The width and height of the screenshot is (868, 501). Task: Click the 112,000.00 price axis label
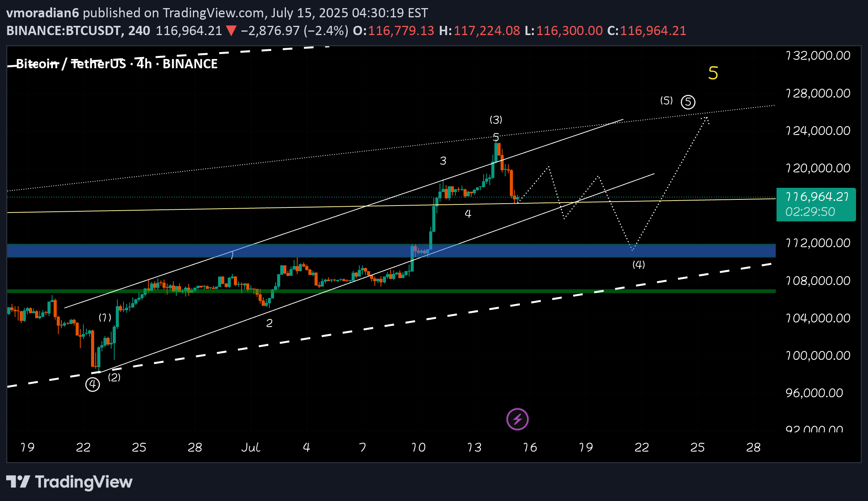click(818, 243)
